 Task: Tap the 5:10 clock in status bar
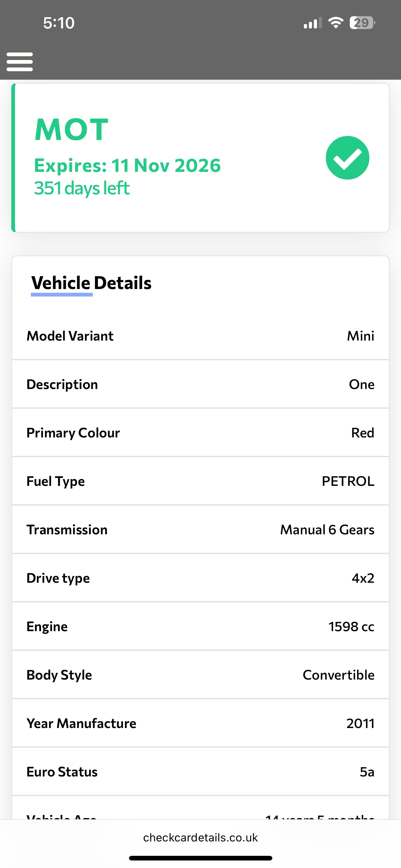59,23
